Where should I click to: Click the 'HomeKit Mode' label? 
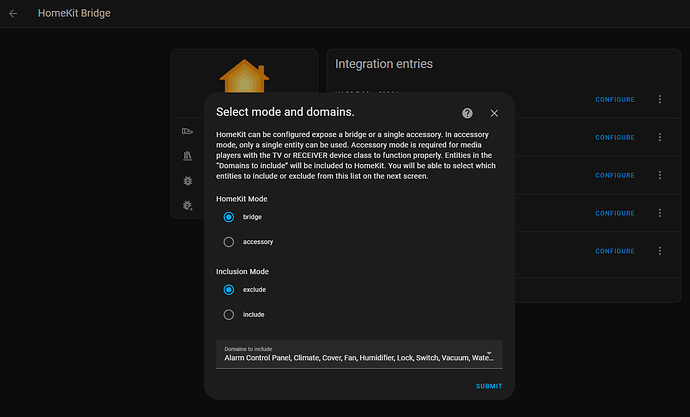click(242, 199)
